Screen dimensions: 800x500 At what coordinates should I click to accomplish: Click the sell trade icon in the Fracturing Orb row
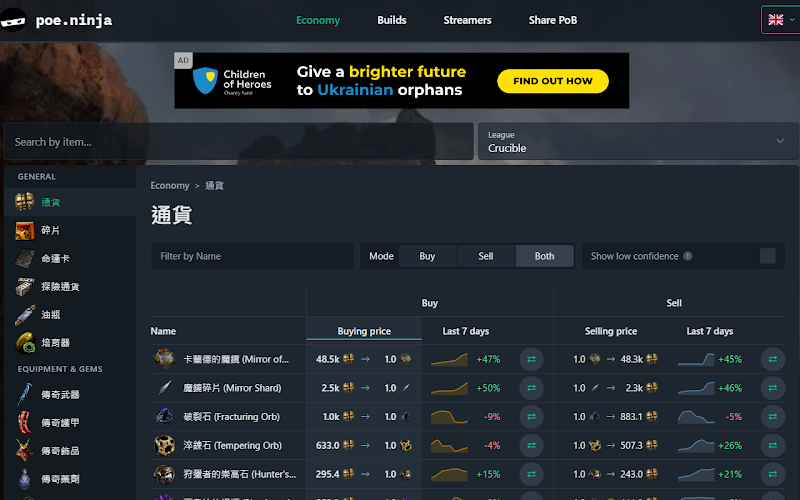point(772,417)
